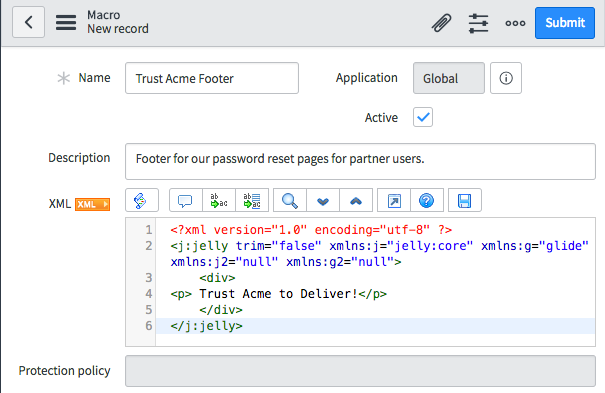The width and height of the screenshot is (605, 393).
Task: Click the Protection policy field
Action: point(360,371)
